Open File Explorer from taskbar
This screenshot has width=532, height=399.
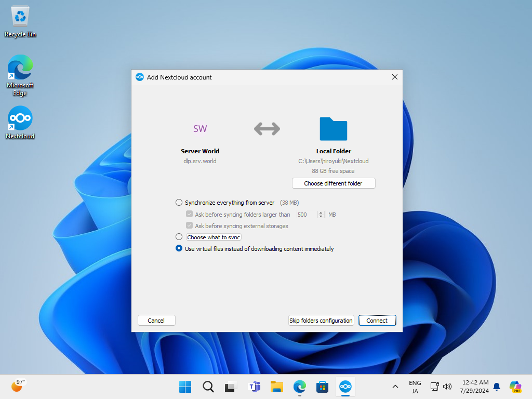[277, 387]
